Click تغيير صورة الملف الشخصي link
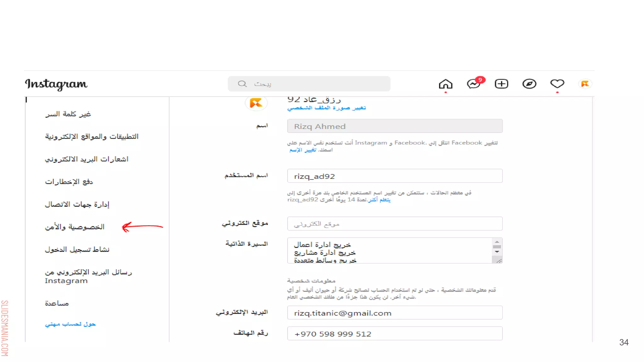Viewport: 644px width, 362px height. click(x=326, y=108)
